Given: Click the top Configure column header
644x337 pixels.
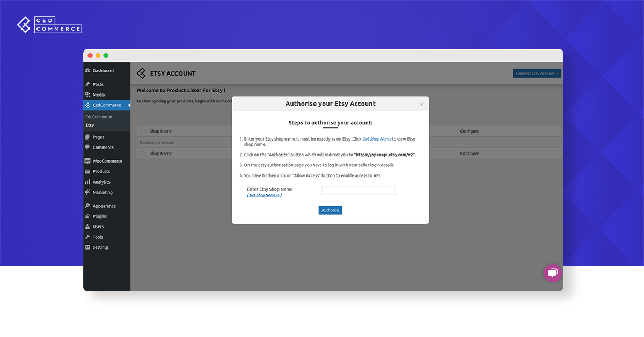Looking at the screenshot, I should (x=470, y=131).
